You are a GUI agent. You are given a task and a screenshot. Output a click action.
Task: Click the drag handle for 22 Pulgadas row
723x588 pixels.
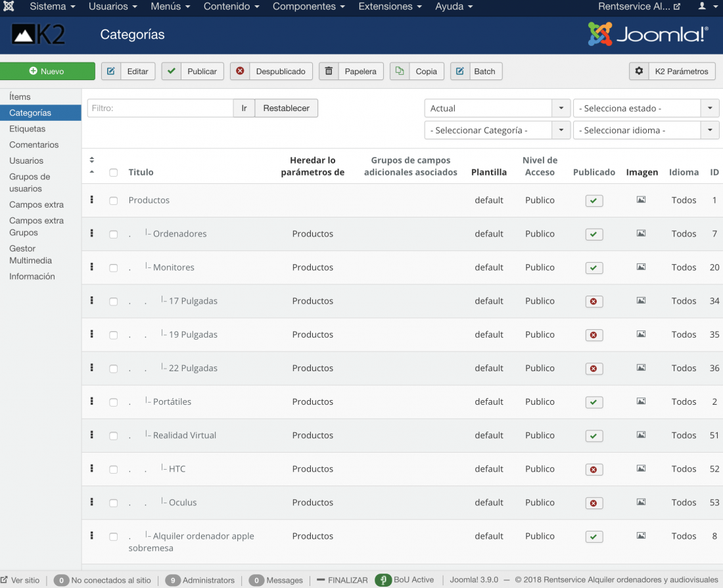point(92,368)
